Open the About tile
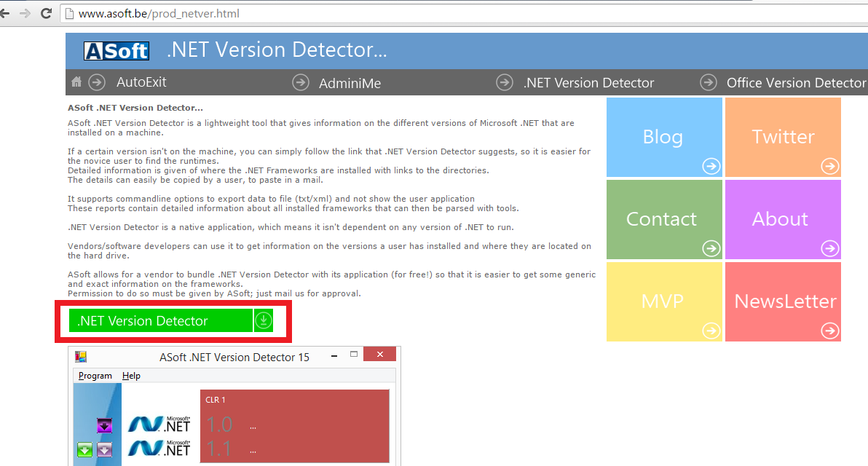 783,220
